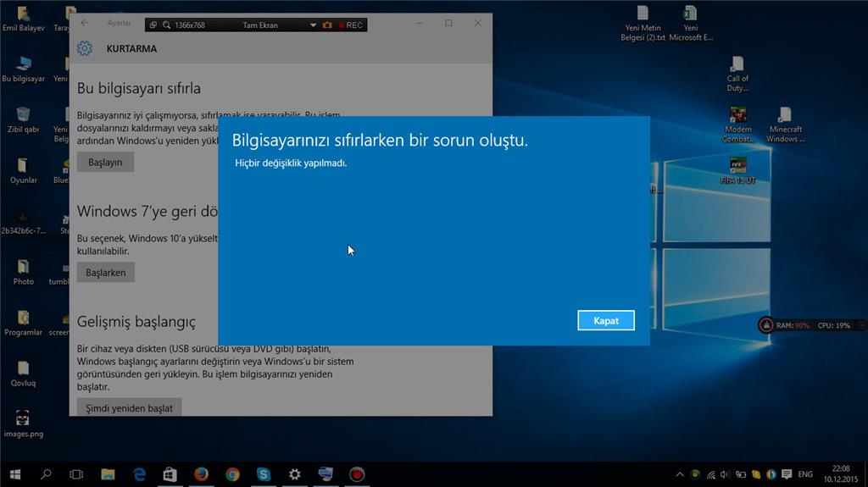
Task: Open Firefox from the taskbar
Action: pos(201,474)
